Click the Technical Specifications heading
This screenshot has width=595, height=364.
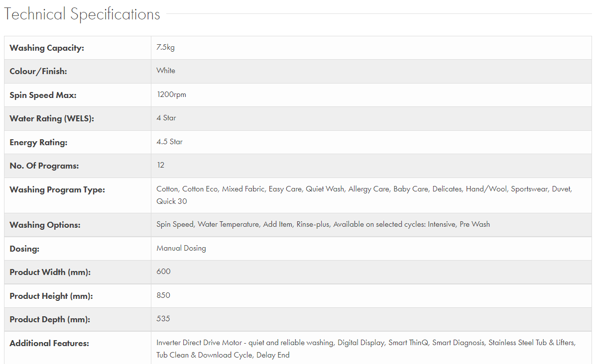82,14
